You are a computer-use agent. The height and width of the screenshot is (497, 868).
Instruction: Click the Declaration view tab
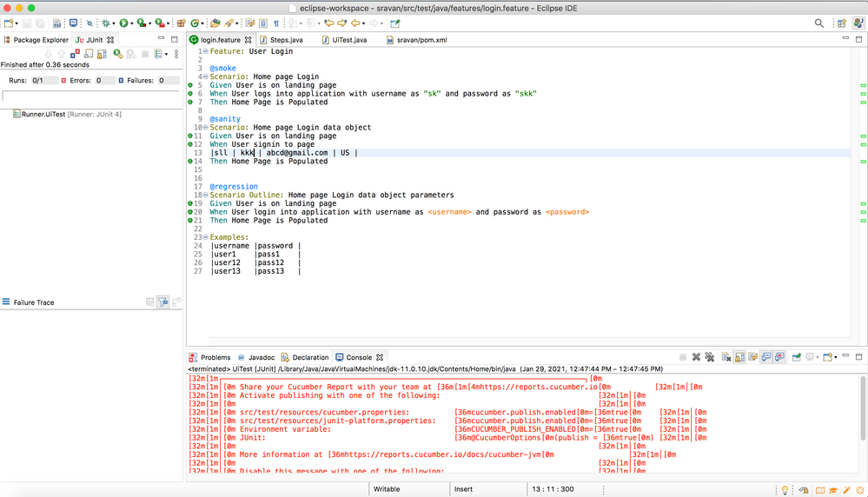point(310,357)
